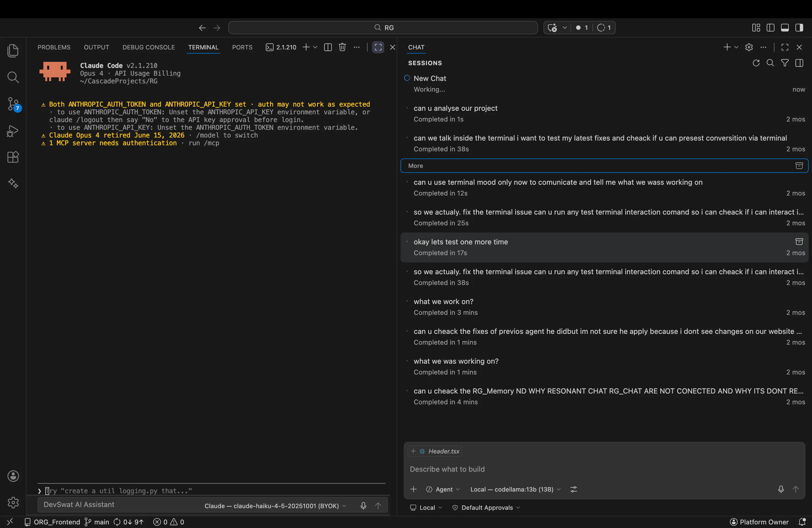Screen dimensions: 812x528
Task: Split the terminal panel
Action: point(328,47)
